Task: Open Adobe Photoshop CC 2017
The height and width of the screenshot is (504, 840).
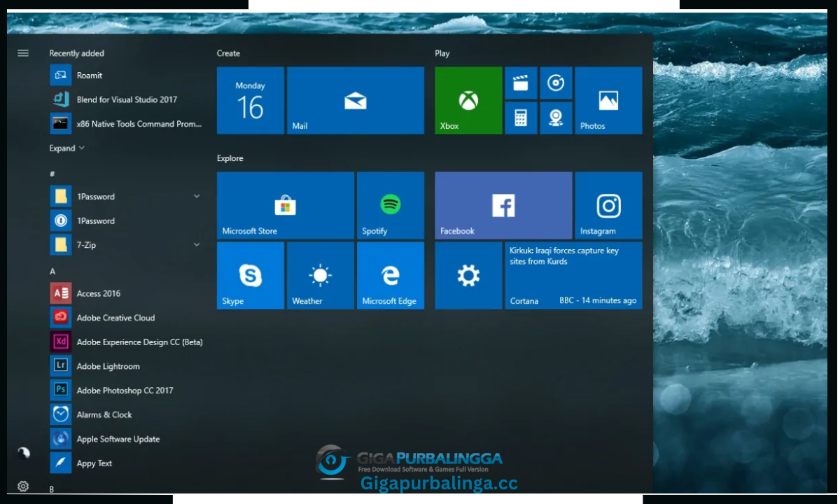Action: pyautogui.click(x=126, y=391)
